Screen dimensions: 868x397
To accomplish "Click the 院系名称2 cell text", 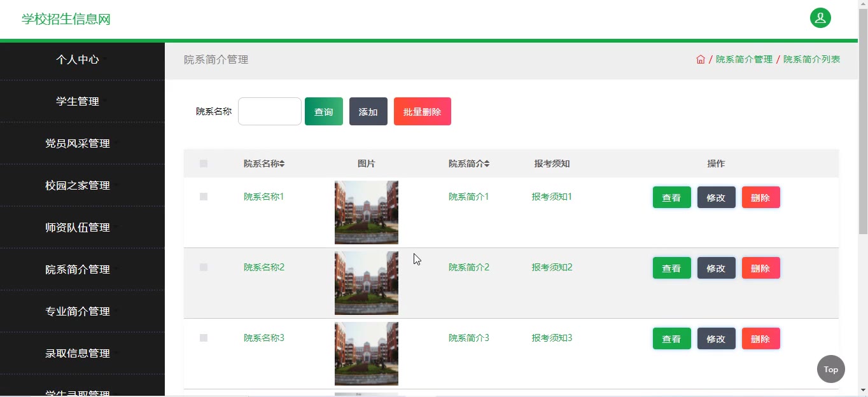I will (x=264, y=267).
